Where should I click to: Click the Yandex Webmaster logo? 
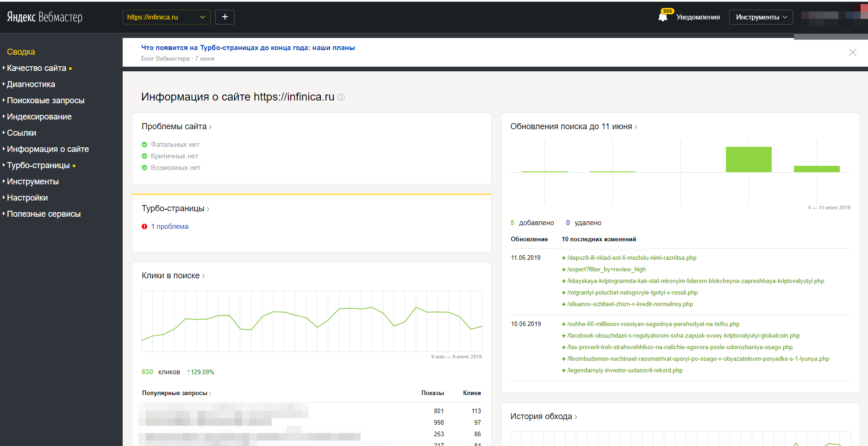pyautogui.click(x=44, y=17)
